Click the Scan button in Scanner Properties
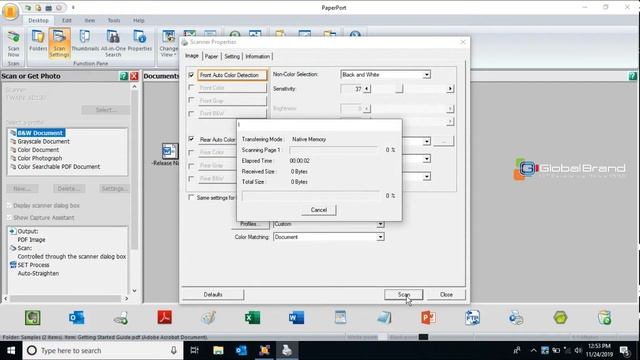The width and height of the screenshot is (640, 360). (x=404, y=294)
